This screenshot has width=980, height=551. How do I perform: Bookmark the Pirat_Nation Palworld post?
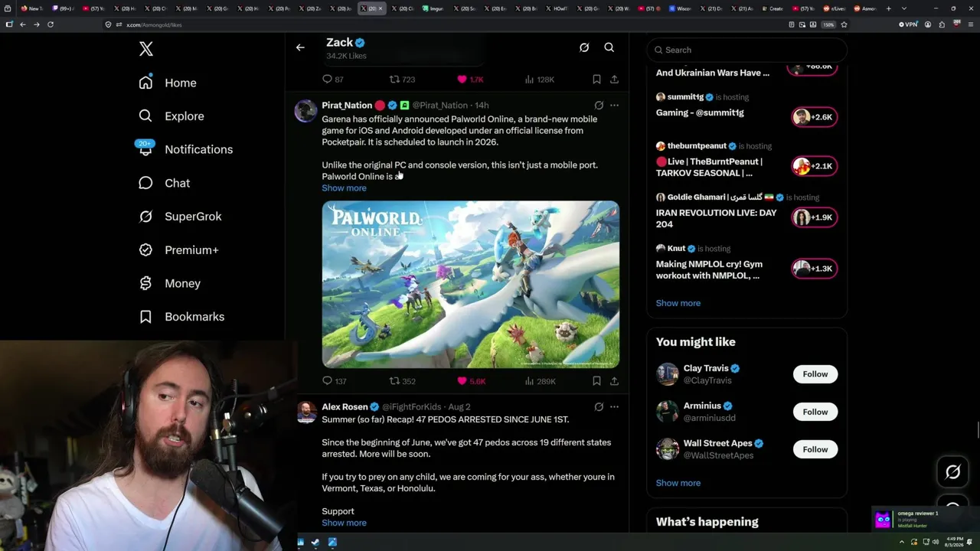(596, 381)
